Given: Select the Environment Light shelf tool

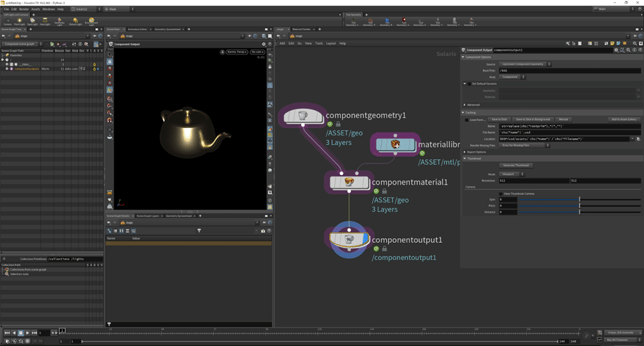Looking at the screenshot, I should tap(92, 21).
